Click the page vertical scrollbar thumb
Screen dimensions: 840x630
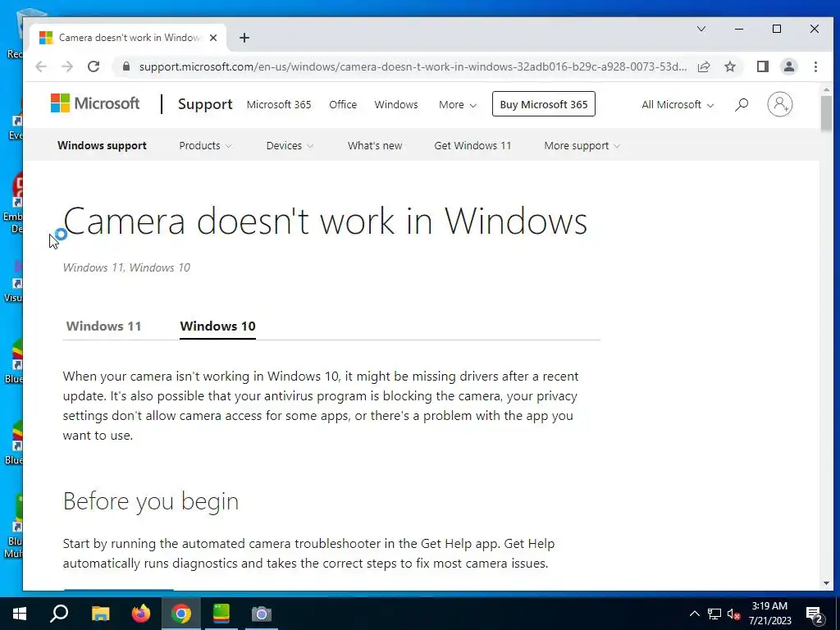point(825,113)
